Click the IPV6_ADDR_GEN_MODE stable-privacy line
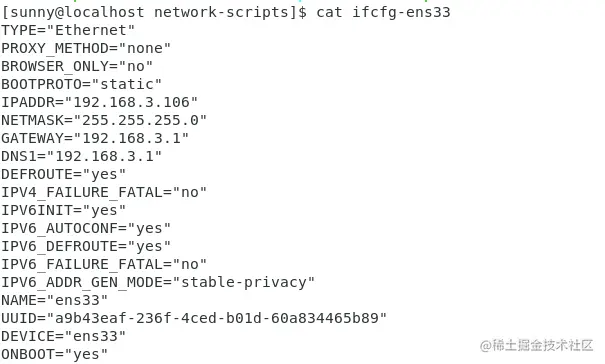Screen dimensions: 605x364 click(x=158, y=283)
